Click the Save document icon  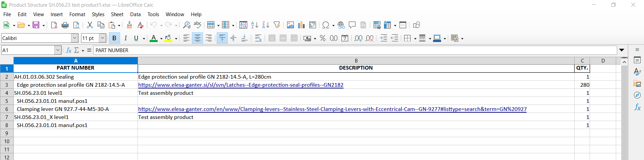pos(36,25)
